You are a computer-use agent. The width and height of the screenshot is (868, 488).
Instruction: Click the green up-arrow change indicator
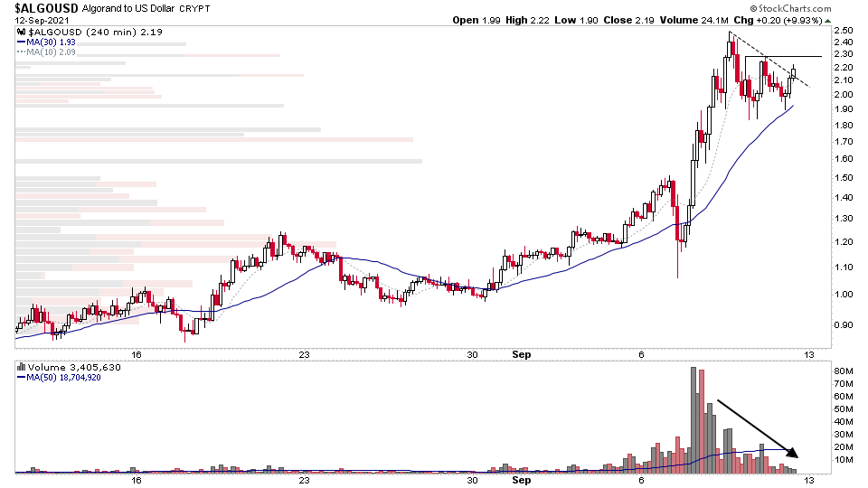tap(827, 21)
